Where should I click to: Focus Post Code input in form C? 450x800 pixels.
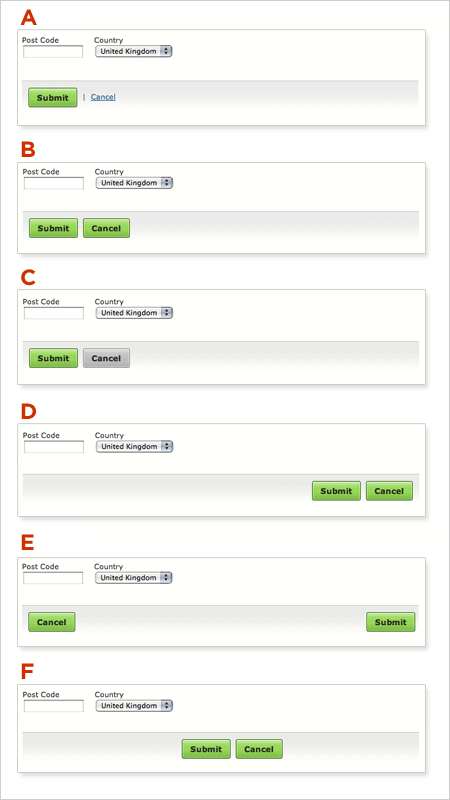[x=54, y=313]
